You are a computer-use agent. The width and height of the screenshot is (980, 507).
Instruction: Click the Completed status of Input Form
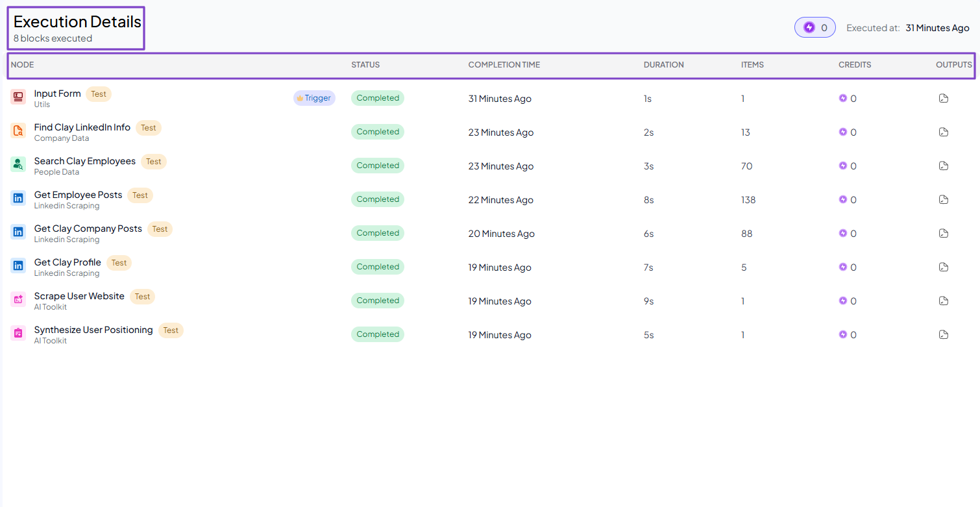click(x=378, y=98)
